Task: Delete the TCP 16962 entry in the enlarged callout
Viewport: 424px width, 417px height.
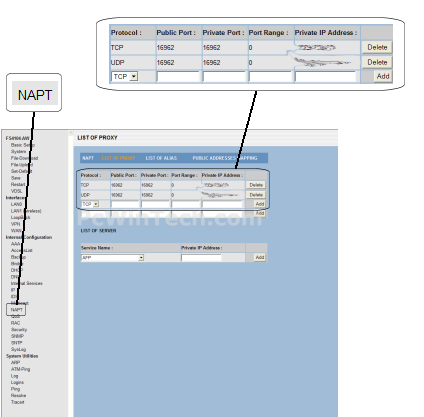Action: tap(377, 47)
